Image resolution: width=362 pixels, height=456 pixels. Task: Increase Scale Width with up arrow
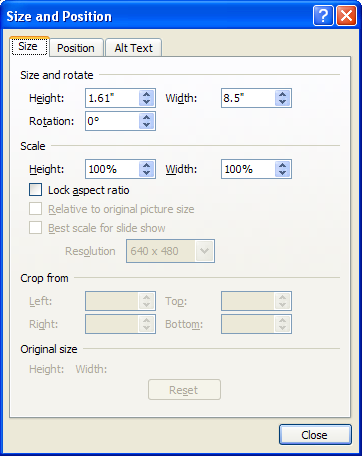(x=282, y=165)
